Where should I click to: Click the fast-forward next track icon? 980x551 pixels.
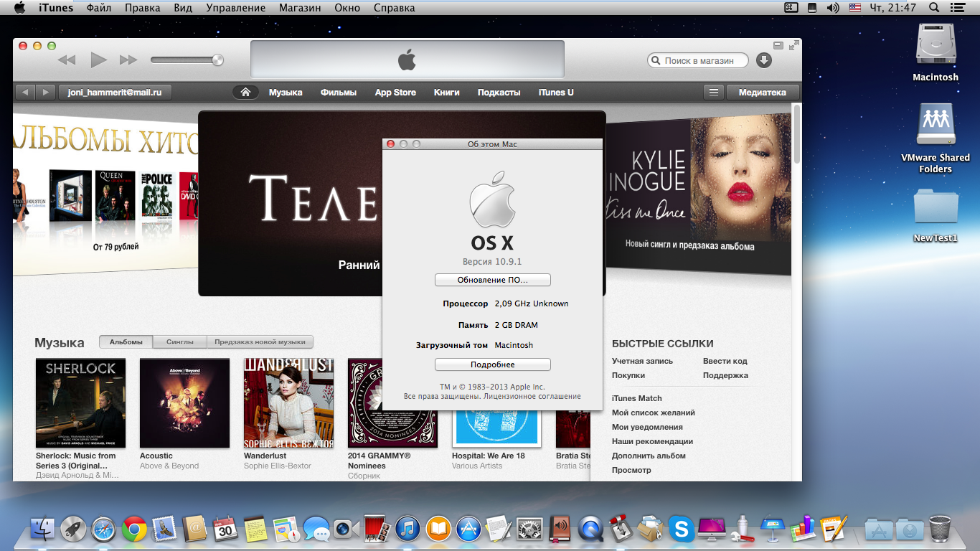[128, 60]
